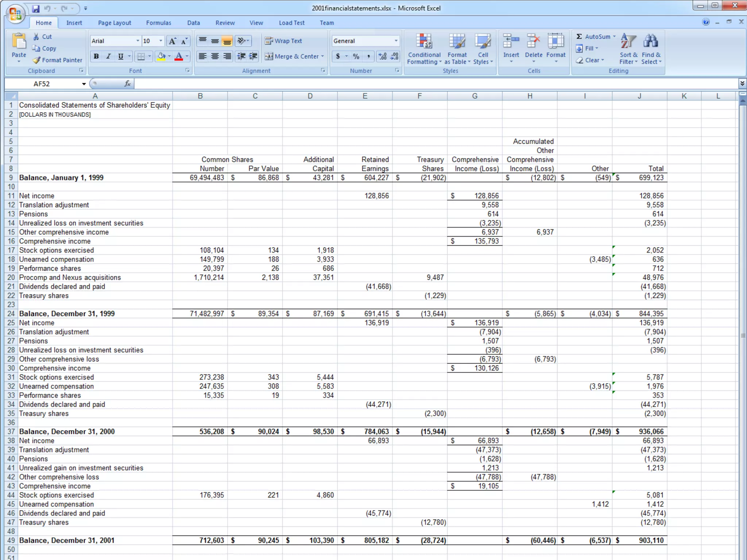
Task: Toggle Wrap Text option
Action: coord(284,41)
